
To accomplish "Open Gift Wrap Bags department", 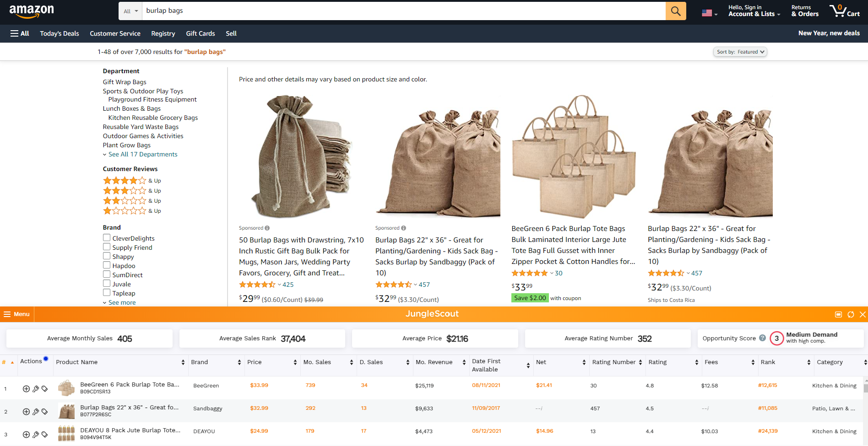I will coord(125,82).
